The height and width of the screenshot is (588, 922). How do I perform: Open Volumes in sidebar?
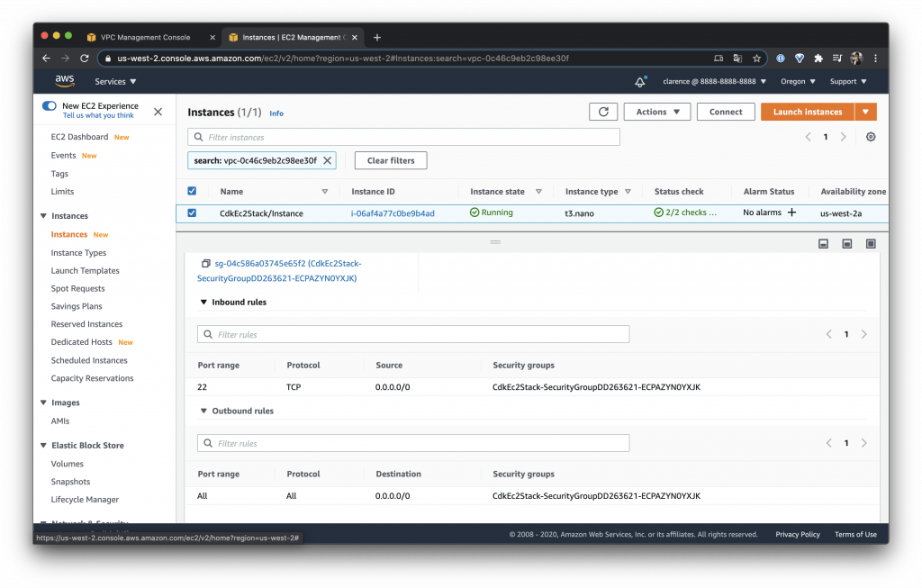pyautogui.click(x=67, y=464)
